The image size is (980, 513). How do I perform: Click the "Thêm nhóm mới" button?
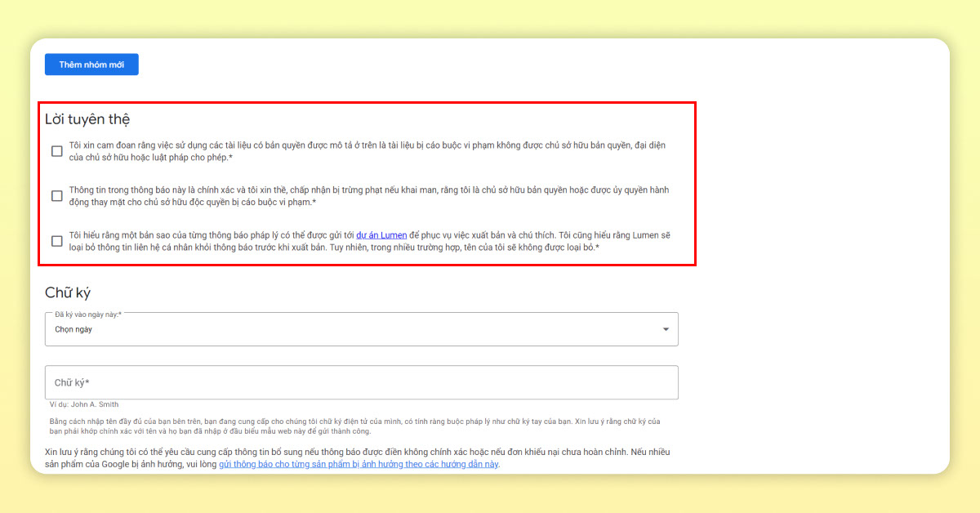click(91, 65)
